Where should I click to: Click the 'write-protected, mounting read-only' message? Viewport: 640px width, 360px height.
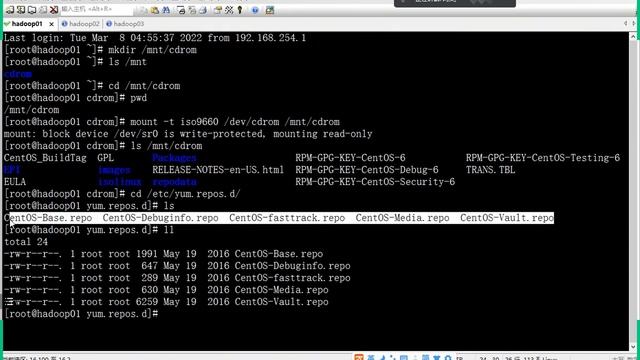pyautogui.click(x=276, y=134)
